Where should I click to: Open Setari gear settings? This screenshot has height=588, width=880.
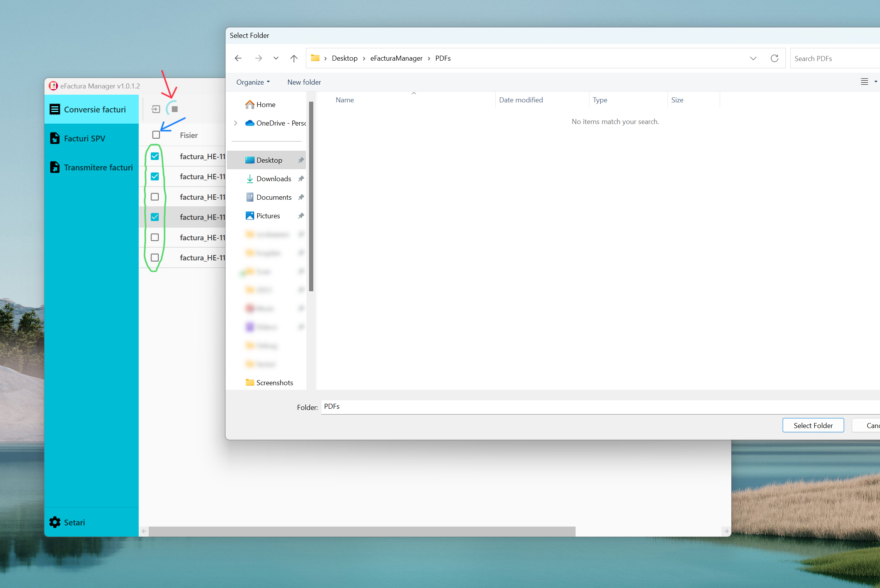click(67, 522)
